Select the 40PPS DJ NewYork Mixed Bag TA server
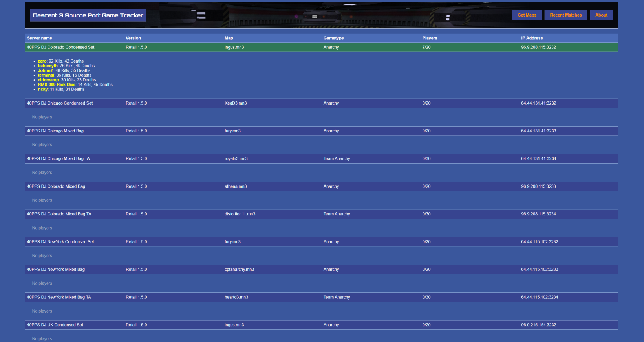The height and width of the screenshot is (342, 644). tap(321, 297)
